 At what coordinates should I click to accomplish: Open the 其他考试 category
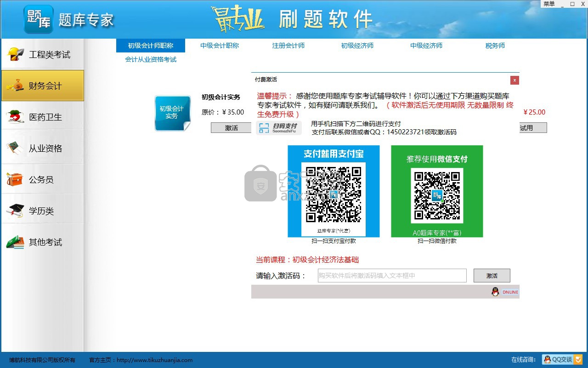[x=43, y=242]
